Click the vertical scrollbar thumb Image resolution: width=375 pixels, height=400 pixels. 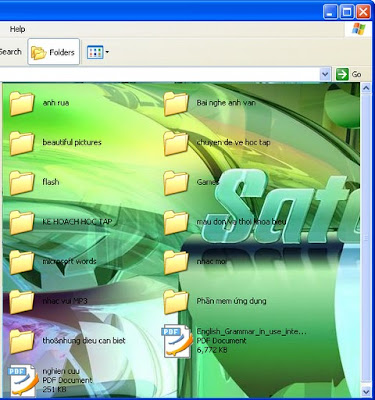click(366, 238)
